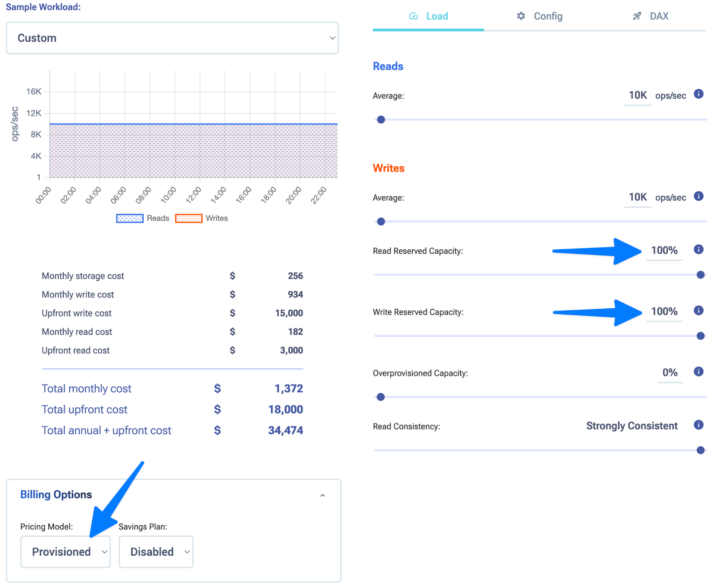This screenshot has height=588, width=717.
Task: Click the Read Reserved Capacity percentage value
Action: (x=664, y=251)
